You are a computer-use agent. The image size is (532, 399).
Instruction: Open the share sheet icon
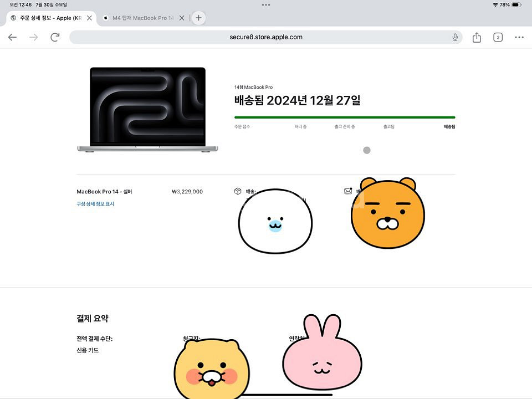[x=477, y=37]
